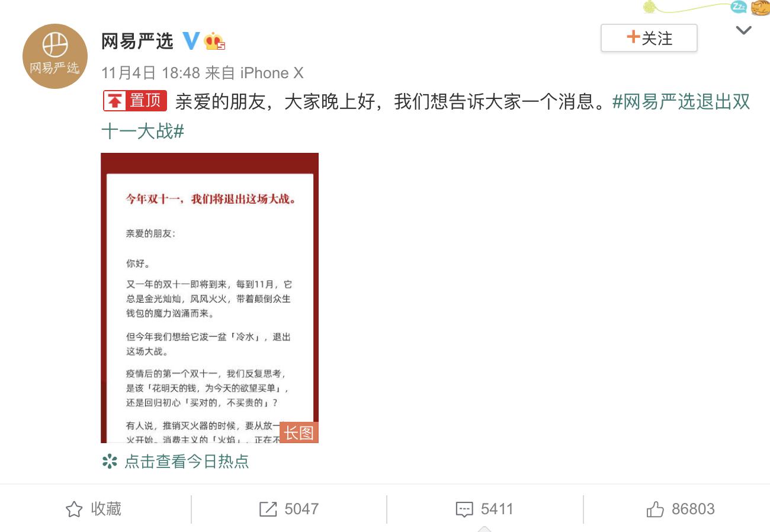Click the repost icon beside 5047
The image size is (770, 532).
pos(268,509)
